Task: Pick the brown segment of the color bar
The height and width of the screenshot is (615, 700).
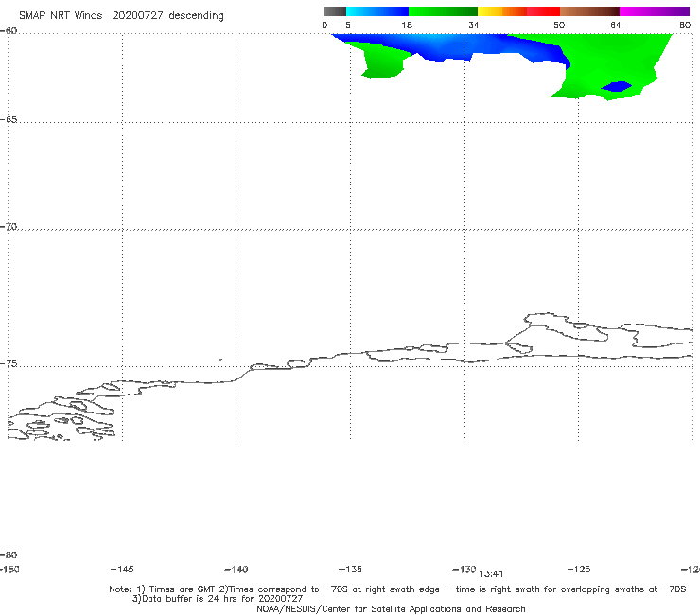Action: click(x=589, y=11)
